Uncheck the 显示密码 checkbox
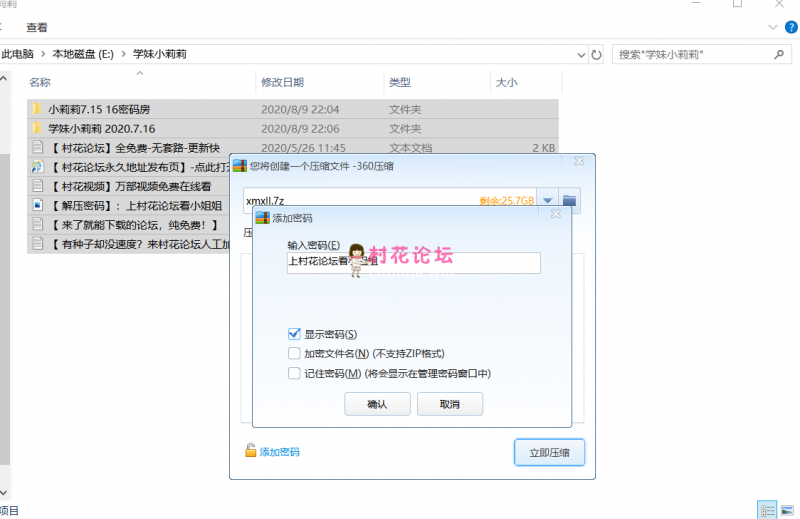The height and width of the screenshot is (519, 800). coord(294,334)
